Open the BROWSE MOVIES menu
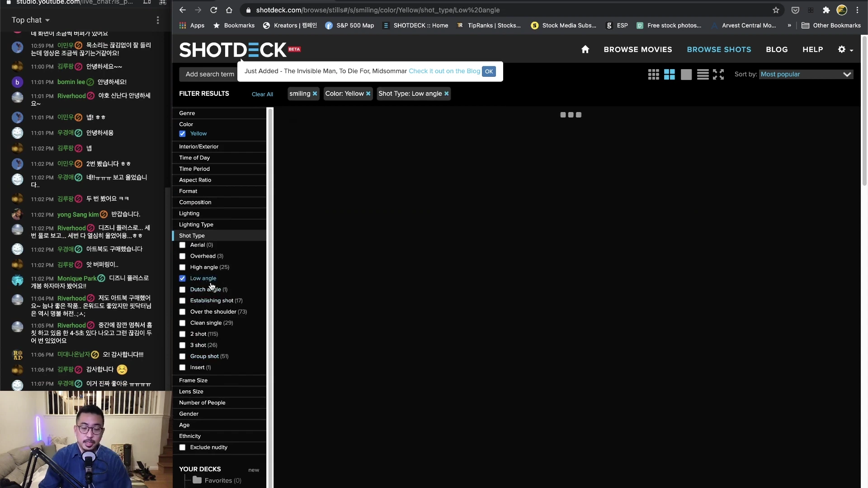The height and width of the screenshot is (488, 868). point(637,49)
